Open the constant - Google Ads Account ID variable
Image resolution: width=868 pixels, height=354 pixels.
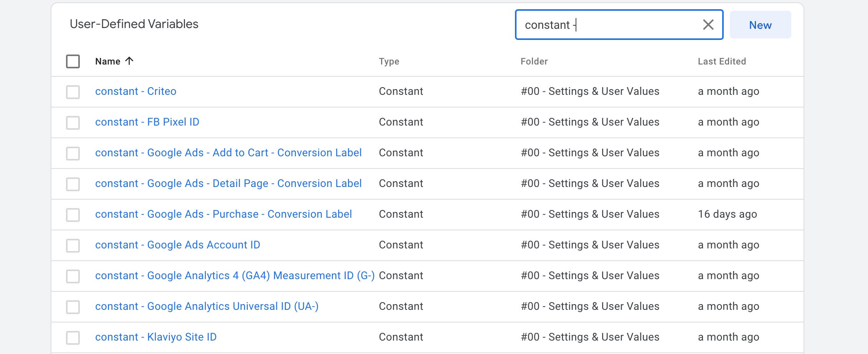pyautogui.click(x=178, y=245)
